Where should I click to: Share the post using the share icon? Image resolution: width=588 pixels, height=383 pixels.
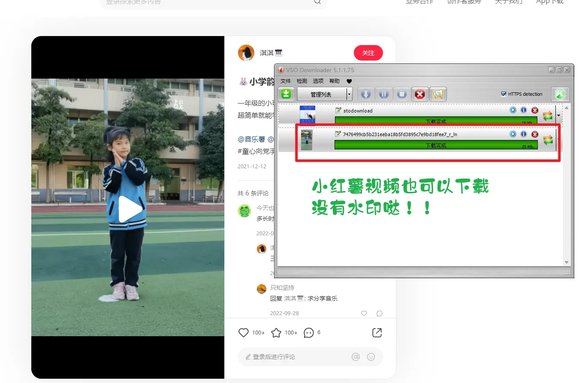(377, 333)
